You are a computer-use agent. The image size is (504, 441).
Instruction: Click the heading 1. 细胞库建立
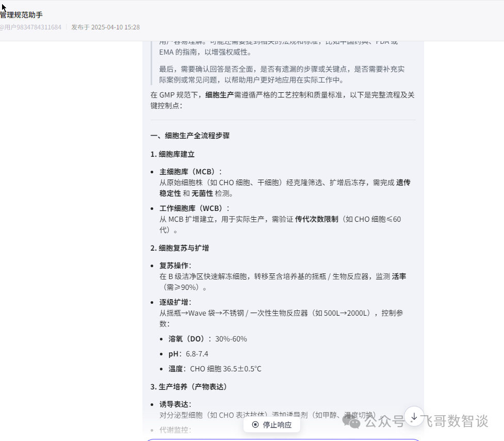(172, 154)
